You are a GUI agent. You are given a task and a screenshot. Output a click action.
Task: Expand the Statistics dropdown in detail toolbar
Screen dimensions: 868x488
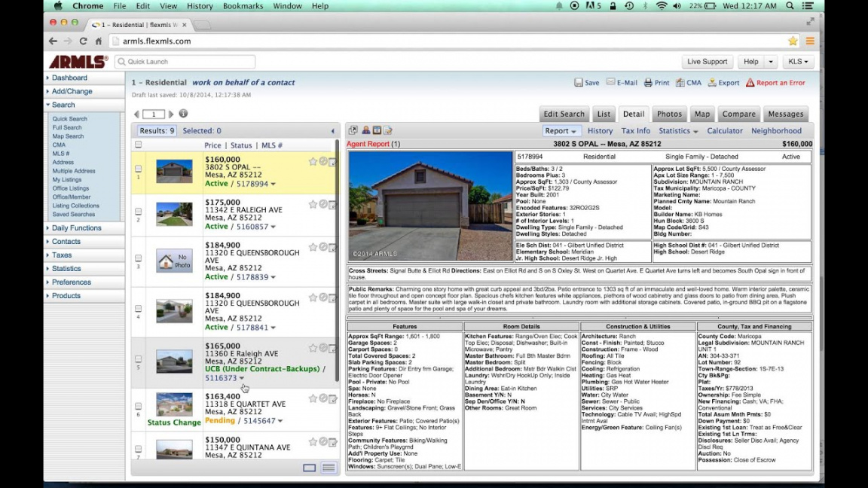(677, 131)
